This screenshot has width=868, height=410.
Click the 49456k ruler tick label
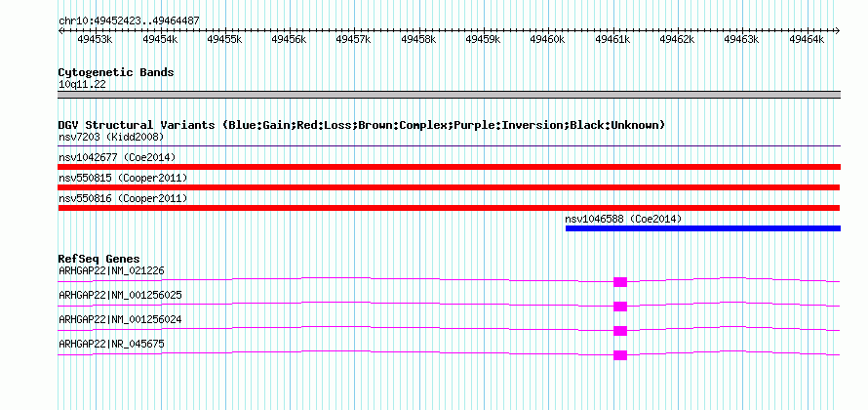pos(289,39)
